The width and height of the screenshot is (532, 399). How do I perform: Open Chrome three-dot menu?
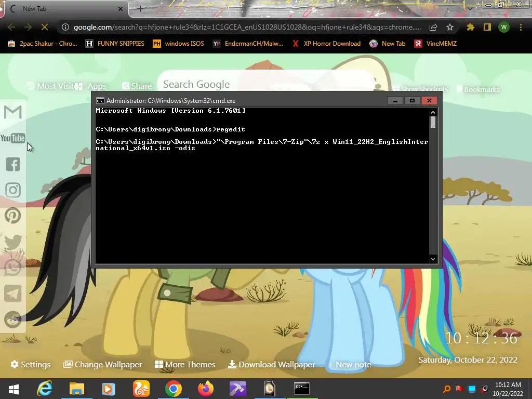click(x=521, y=27)
